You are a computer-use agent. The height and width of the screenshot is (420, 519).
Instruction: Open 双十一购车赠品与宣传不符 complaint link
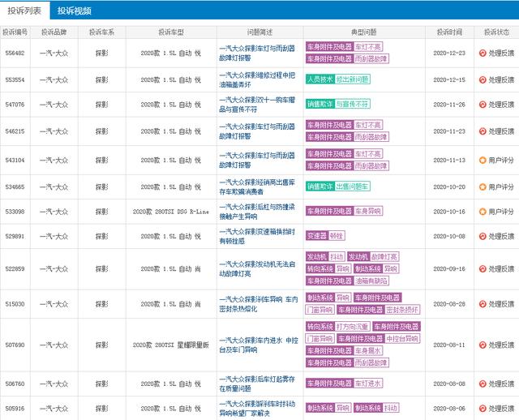257,105
